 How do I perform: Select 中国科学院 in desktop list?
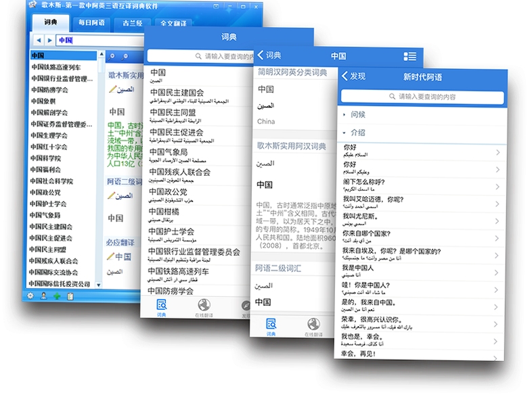(45, 158)
